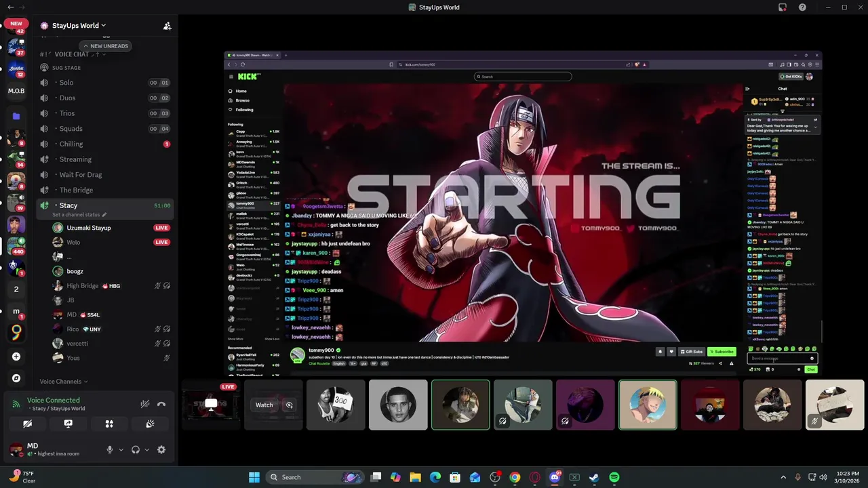Join the Streaming voice channel
868x488 pixels.
tap(105, 159)
